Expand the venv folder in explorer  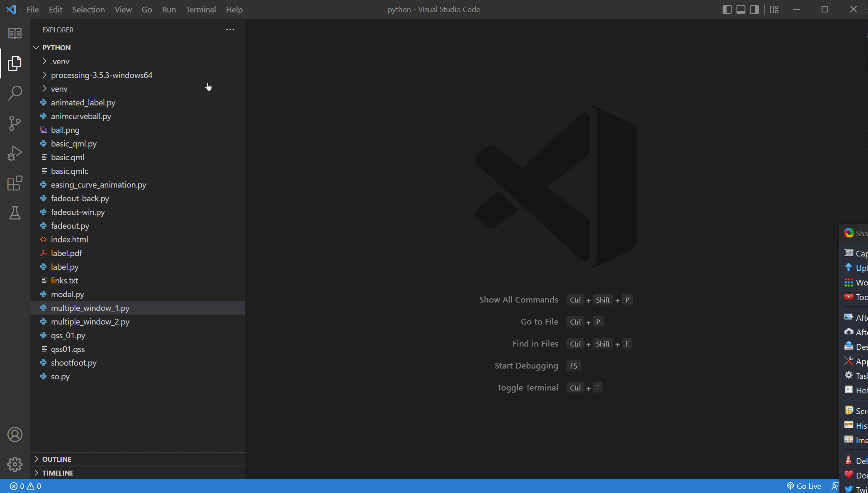point(59,88)
